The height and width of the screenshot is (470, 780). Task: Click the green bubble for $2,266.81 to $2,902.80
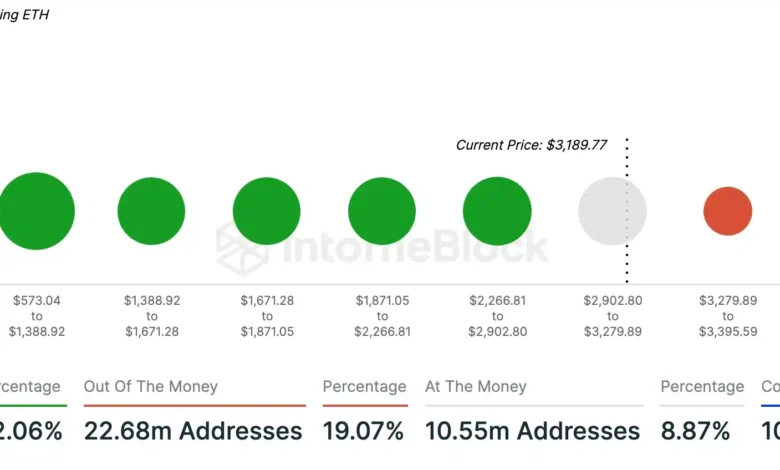[497, 211]
